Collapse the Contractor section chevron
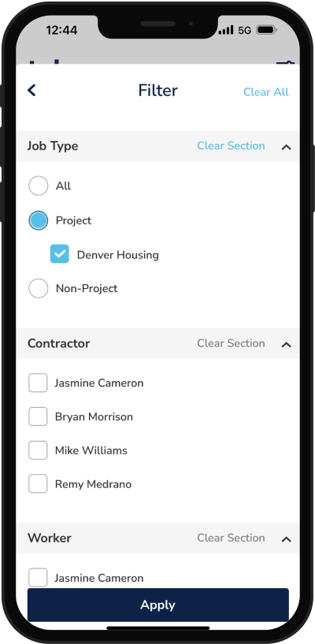Viewport: 315px width, 644px height. [x=286, y=344]
